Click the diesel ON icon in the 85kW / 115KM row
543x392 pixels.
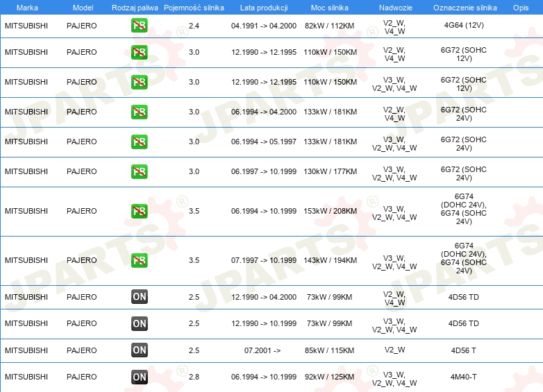(139, 350)
